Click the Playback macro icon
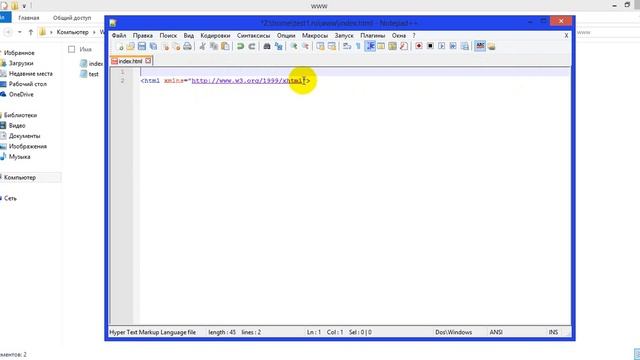The height and width of the screenshot is (360, 640). pyautogui.click(x=441, y=47)
